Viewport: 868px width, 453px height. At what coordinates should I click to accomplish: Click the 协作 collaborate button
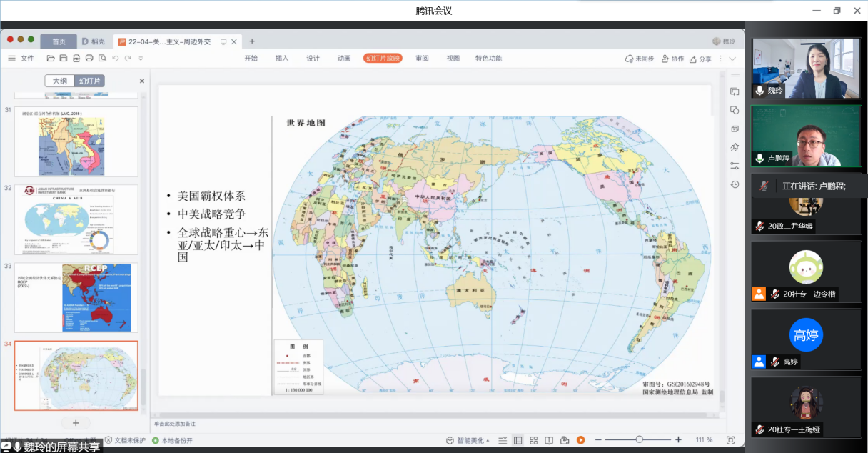[x=672, y=59]
